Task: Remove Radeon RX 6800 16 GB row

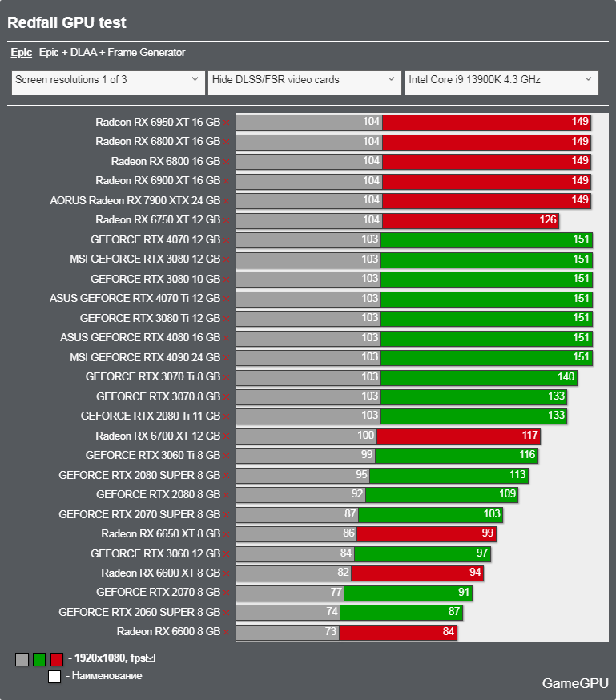Action: pos(227,162)
